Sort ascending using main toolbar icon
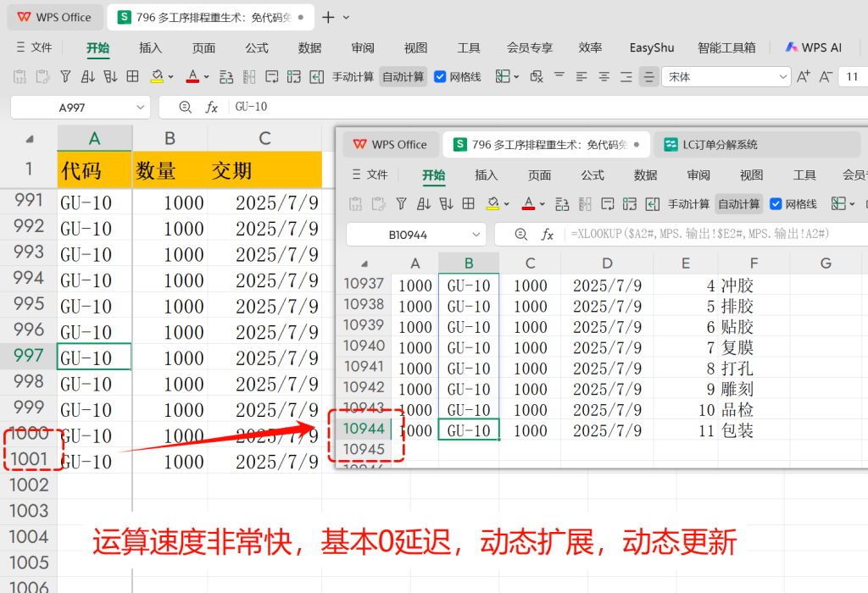 coord(87,76)
